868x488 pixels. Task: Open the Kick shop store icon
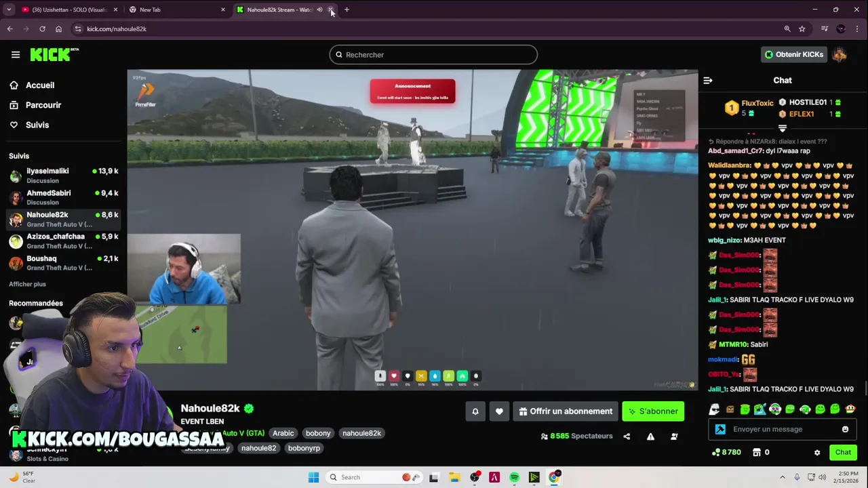click(x=757, y=452)
